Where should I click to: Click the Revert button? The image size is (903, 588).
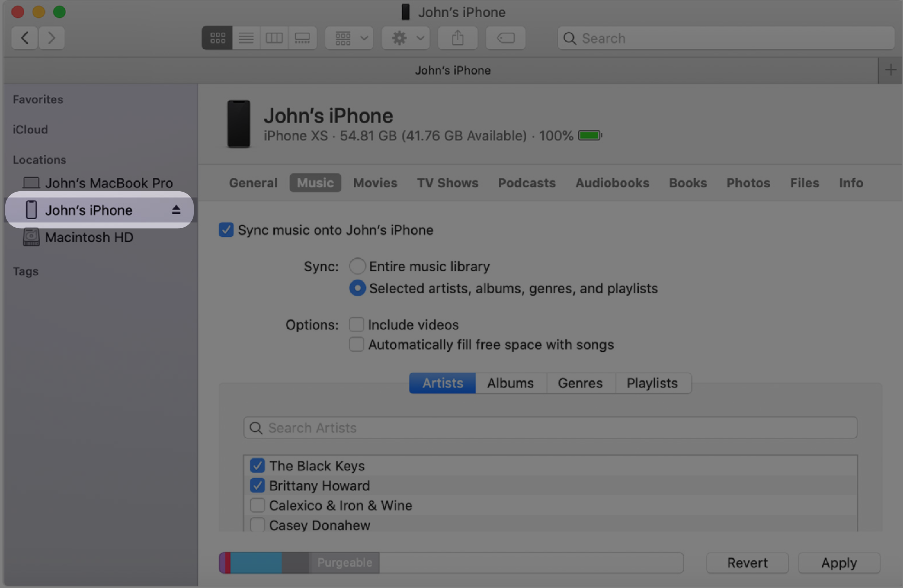[747, 563]
